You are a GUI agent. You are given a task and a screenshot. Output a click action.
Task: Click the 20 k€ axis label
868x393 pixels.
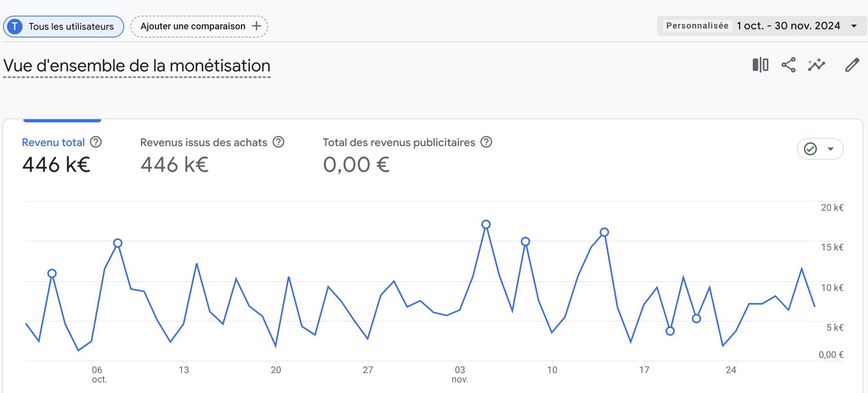click(x=832, y=208)
